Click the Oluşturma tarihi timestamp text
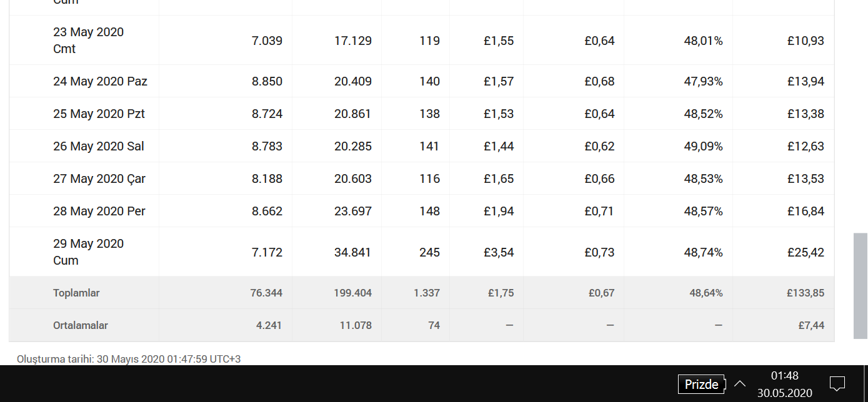This screenshot has width=868, height=402. click(x=129, y=359)
